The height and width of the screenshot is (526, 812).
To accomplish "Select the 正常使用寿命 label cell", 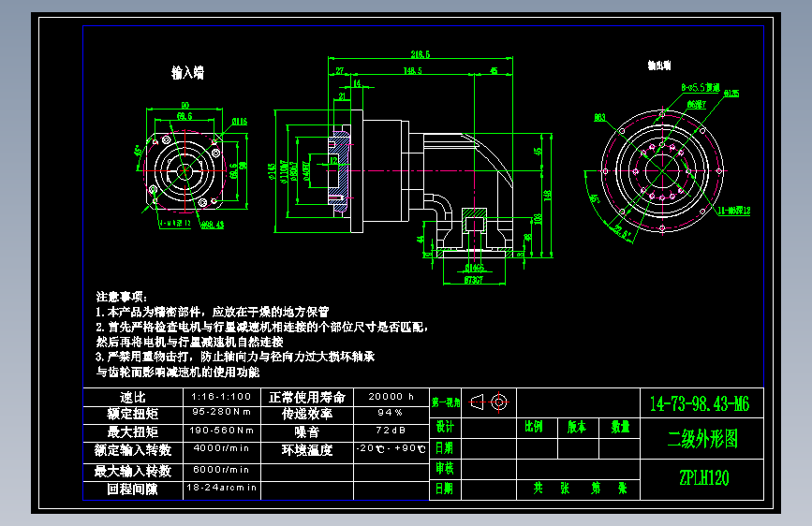I will [307, 397].
